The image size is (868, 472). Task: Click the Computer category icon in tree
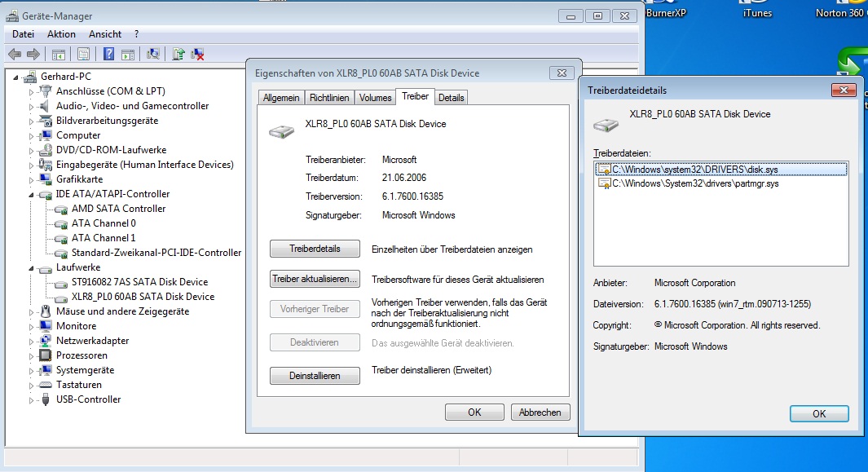(x=46, y=135)
